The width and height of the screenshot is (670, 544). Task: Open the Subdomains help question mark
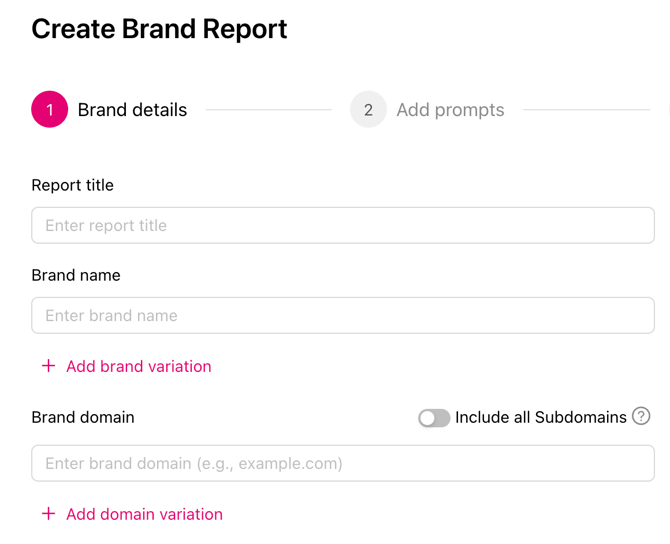click(641, 416)
